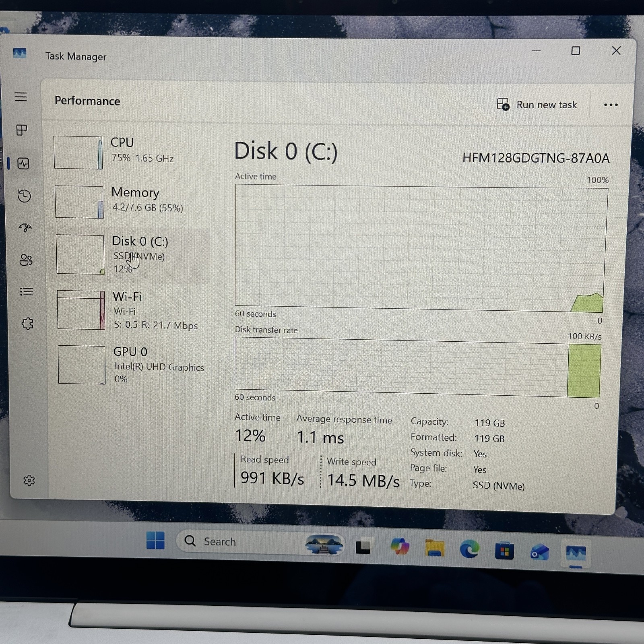The width and height of the screenshot is (644, 644).
Task: Click the Average response time 1.1 ms value
Action: (x=320, y=437)
